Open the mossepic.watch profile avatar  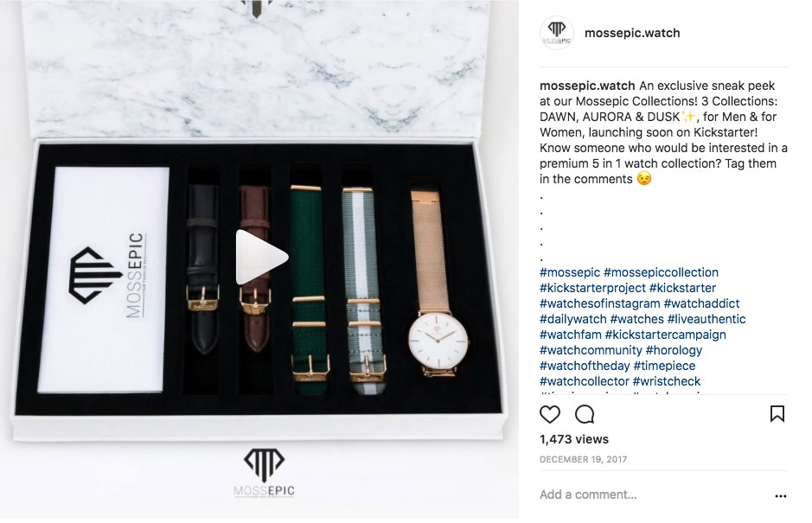click(x=557, y=33)
